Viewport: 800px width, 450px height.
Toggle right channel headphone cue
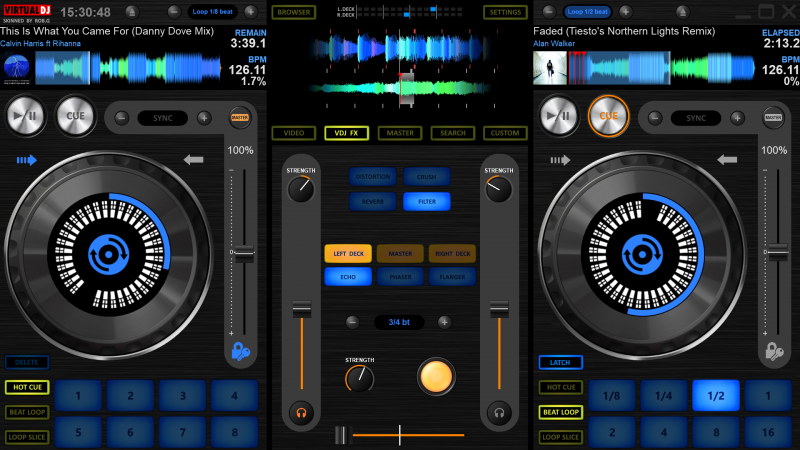(x=499, y=413)
